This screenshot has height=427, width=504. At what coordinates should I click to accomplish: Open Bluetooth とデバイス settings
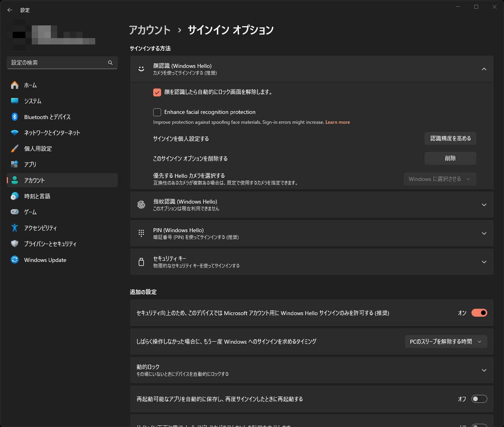62,117
